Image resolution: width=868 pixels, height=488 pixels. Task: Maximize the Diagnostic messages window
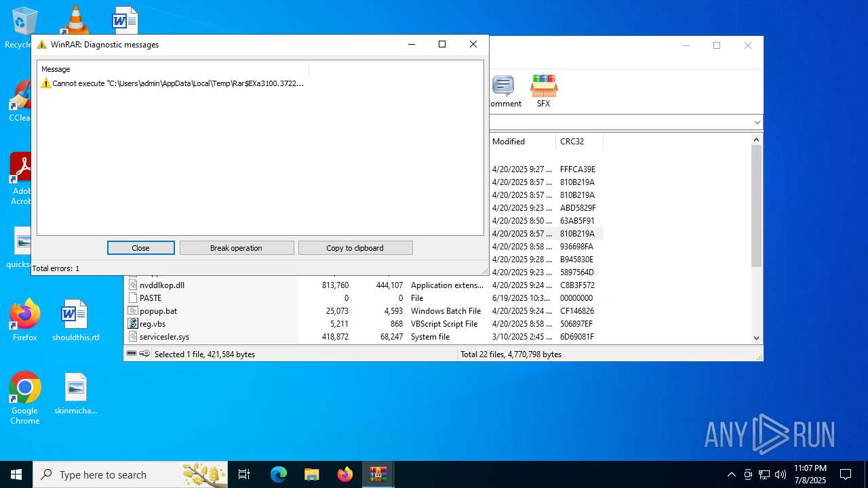coord(442,44)
